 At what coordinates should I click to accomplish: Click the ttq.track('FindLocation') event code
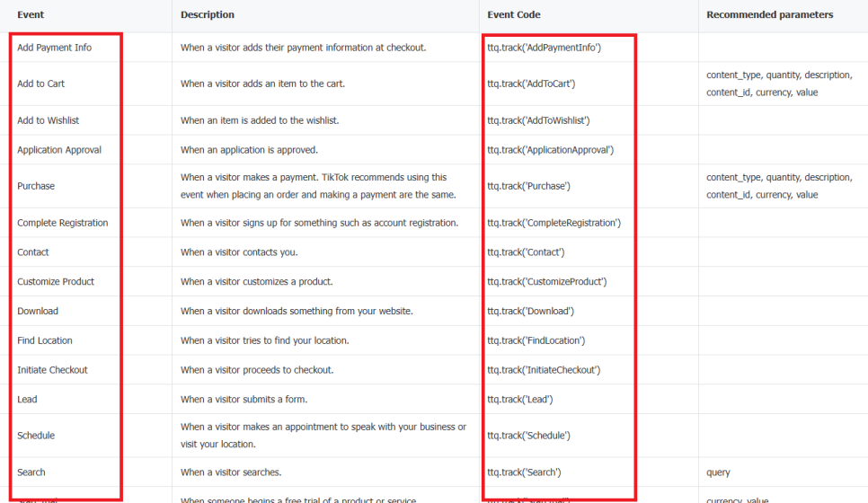click(x=536, y=341)
